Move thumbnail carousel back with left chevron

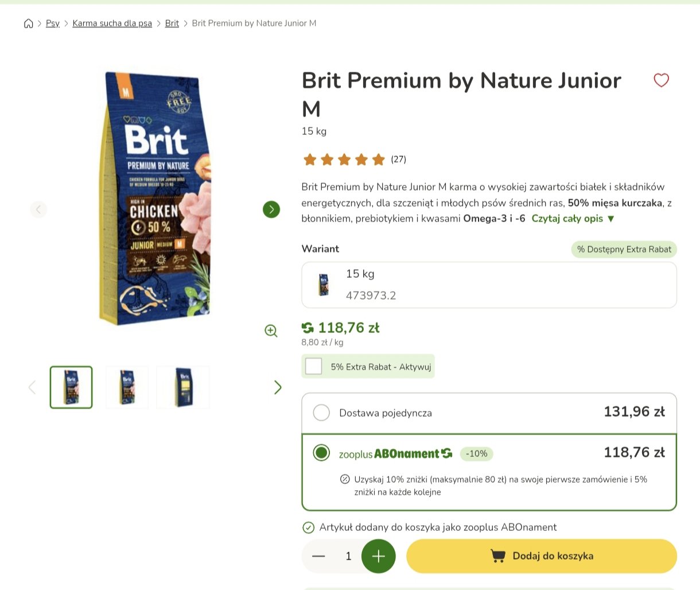tap(32, 387)
